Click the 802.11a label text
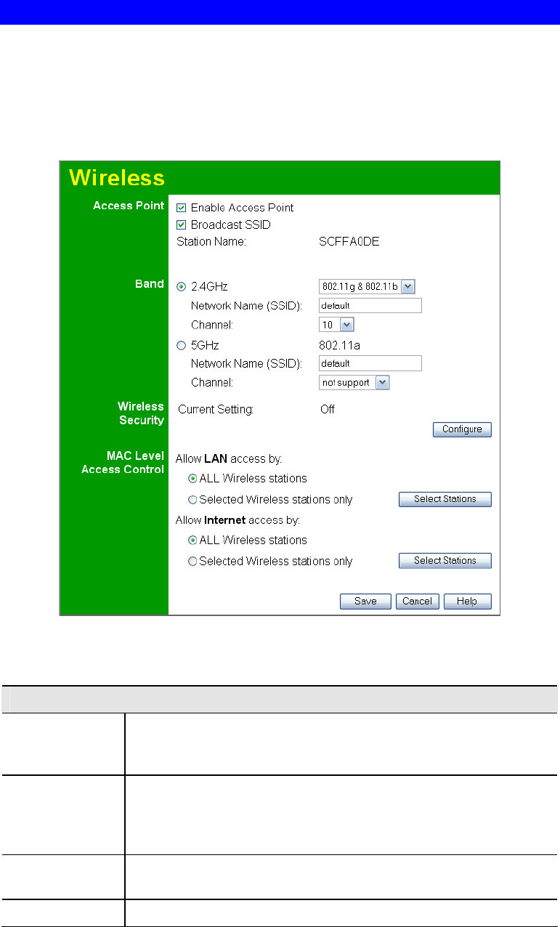Image resolution: width=560 pixels, height=927 pixels. [x=341, y=346]
